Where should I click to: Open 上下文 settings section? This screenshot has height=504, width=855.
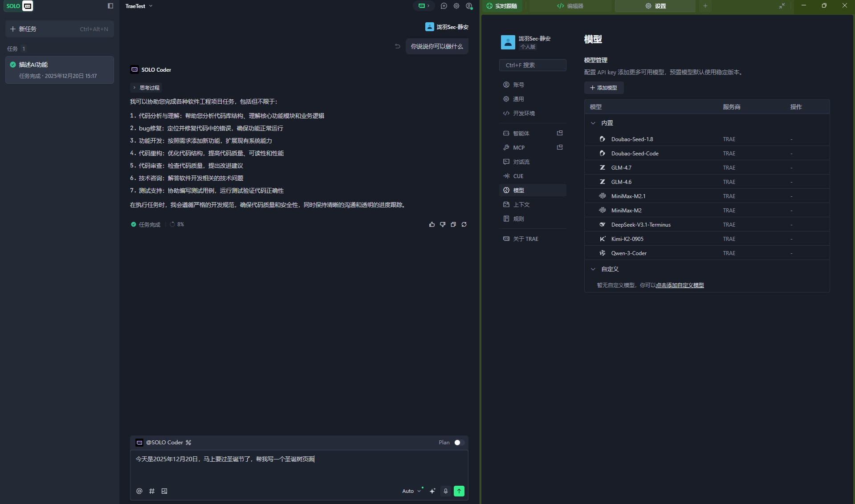click(x=533, y=204)
